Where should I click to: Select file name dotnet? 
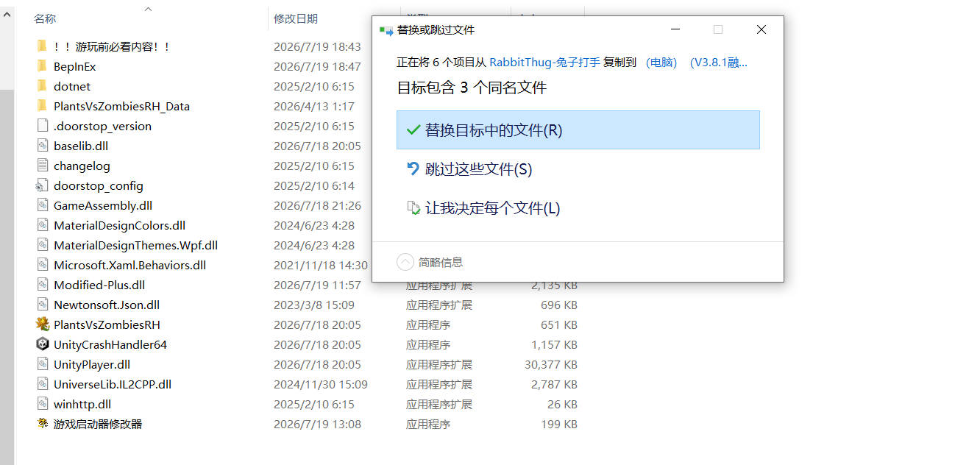click(x=72, y=86)
